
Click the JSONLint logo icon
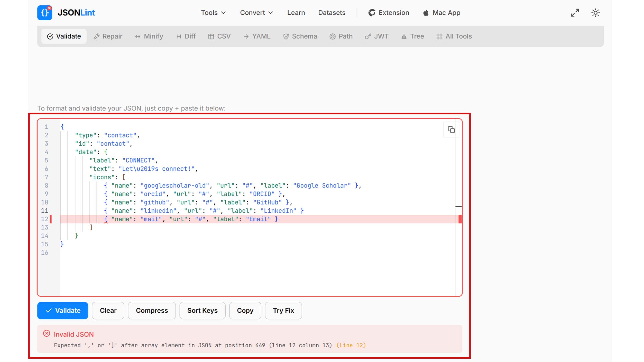45,13
